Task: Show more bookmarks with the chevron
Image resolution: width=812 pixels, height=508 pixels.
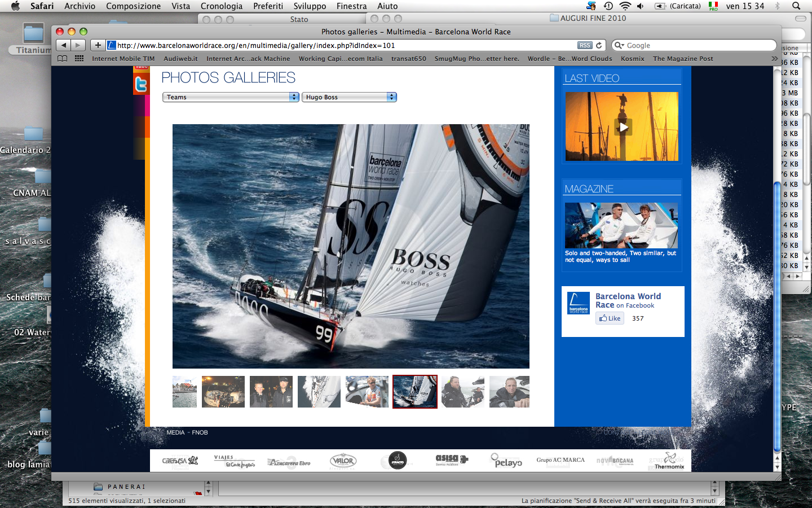Action: point(774,59)
